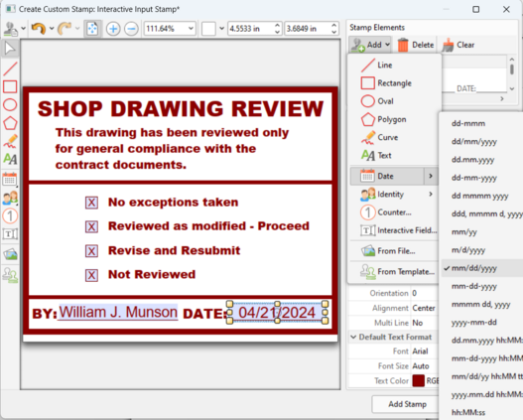Select the hh:MM:ss time format
Viewport: 523px width, 420px height.
(x=482, y=412)
